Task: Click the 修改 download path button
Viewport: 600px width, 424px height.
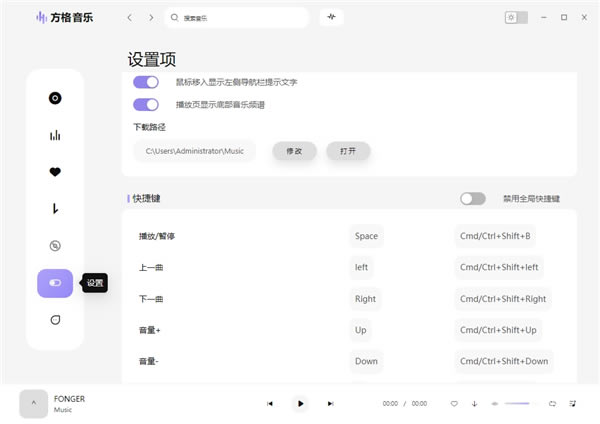Action: [294, 151]
